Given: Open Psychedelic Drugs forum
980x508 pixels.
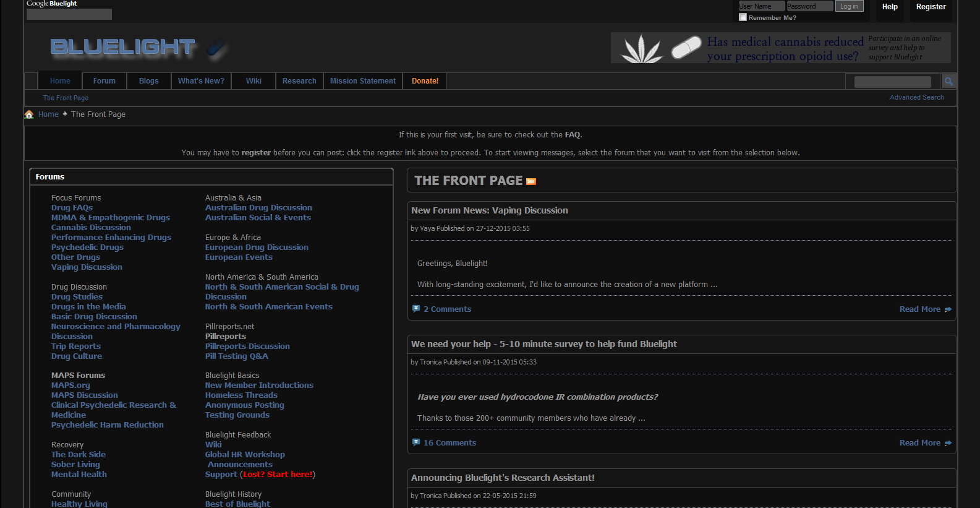Looking at the screenshot, I should (x=87, y=248).
